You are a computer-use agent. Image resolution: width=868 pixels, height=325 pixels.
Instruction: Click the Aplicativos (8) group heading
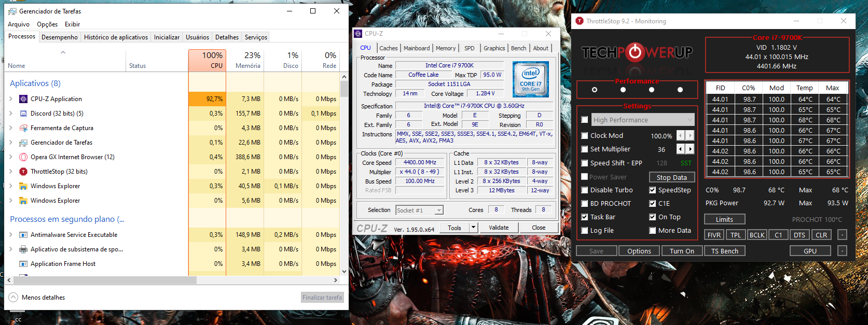35,83
